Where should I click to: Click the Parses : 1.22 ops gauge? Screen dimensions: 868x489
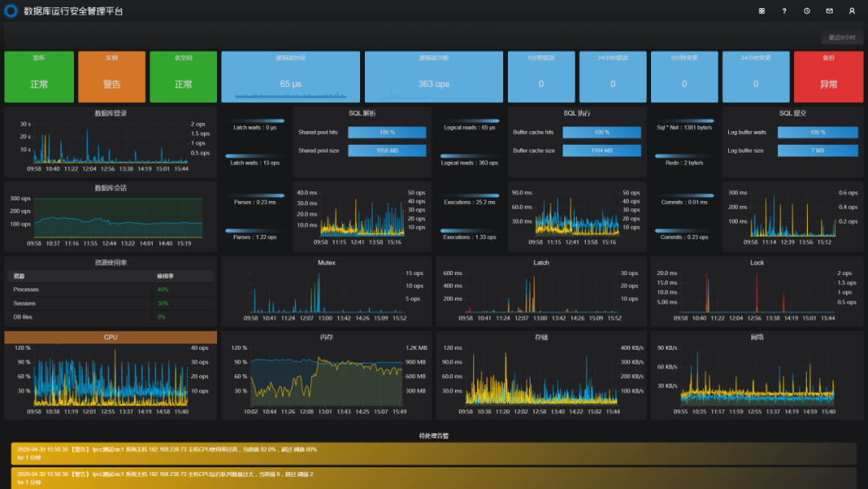(x=255, y=234)
